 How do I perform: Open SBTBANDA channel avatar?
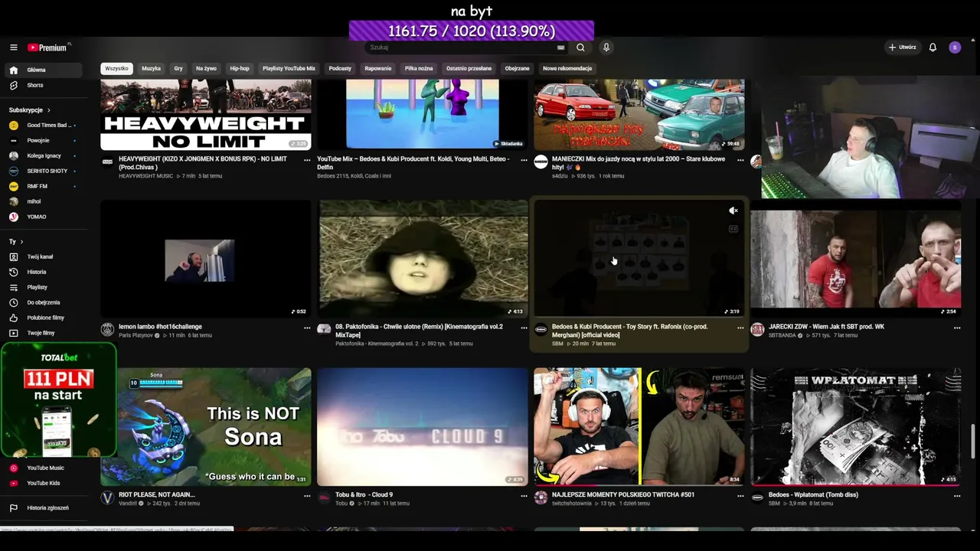pyautogui.click(x=757, y=330)
